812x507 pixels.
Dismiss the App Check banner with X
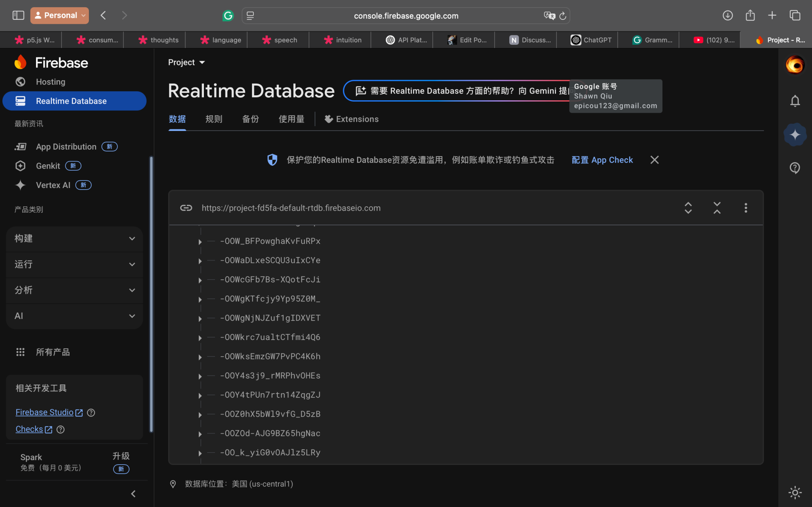coord(655,160)
